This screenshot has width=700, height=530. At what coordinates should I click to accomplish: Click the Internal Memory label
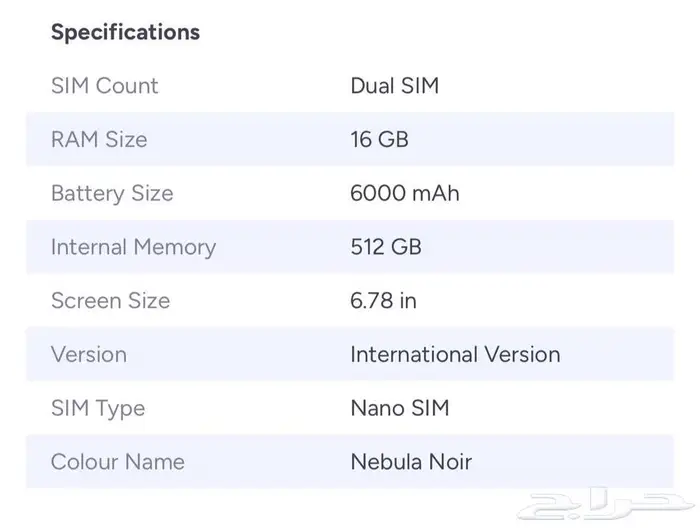(x=133, y=247)
